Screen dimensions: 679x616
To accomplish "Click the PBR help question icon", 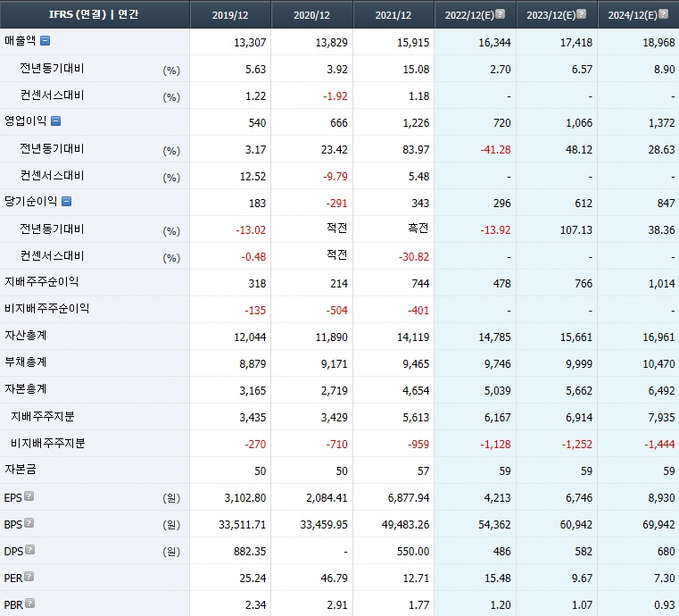I will coord(29,603).
